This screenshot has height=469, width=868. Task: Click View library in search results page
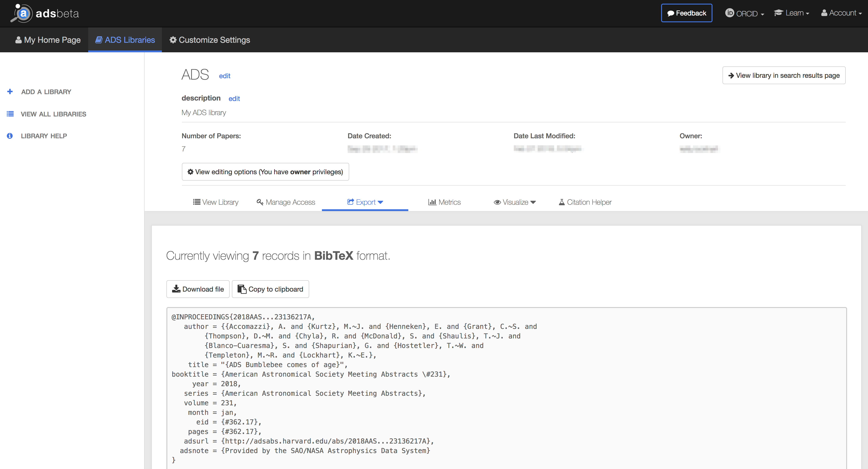[783, 75]
